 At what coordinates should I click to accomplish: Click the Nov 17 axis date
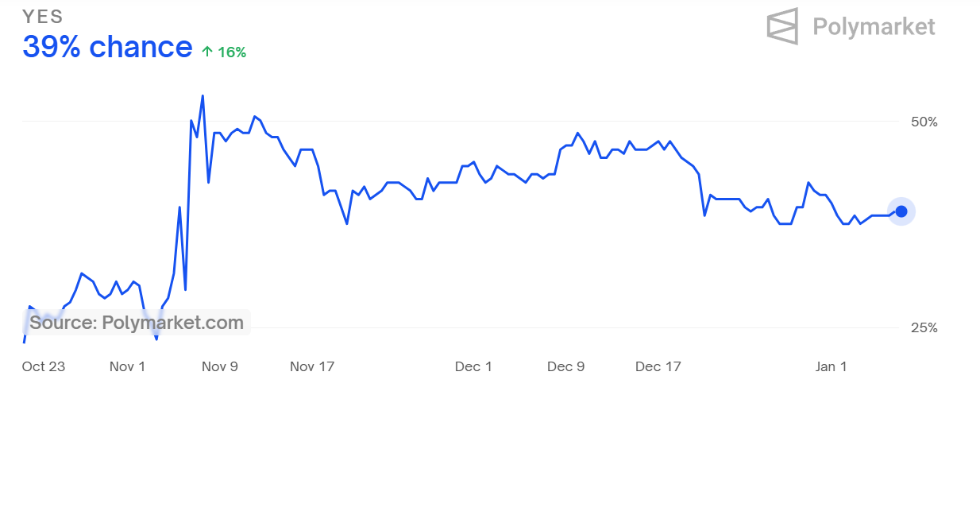pos(312,366)
